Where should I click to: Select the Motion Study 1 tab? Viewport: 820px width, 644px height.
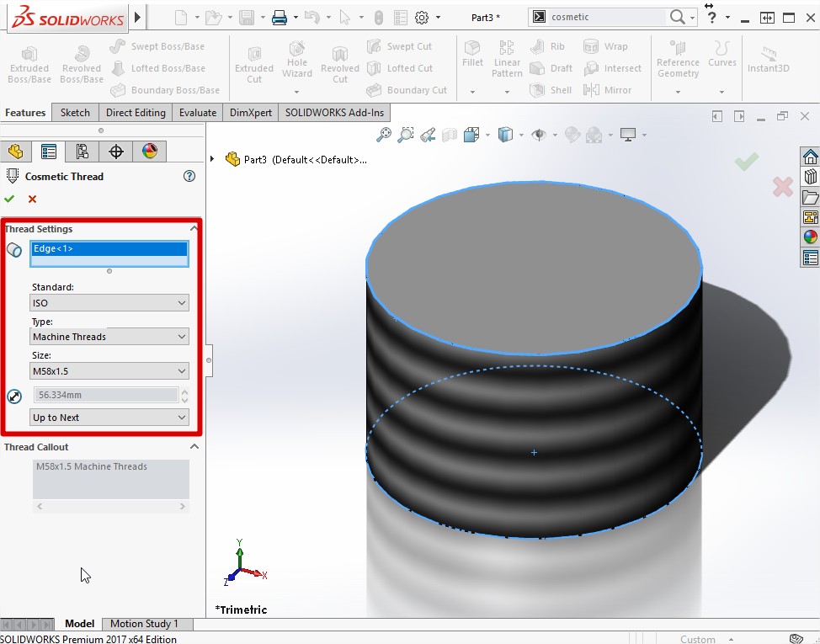[x=144, y=624]
